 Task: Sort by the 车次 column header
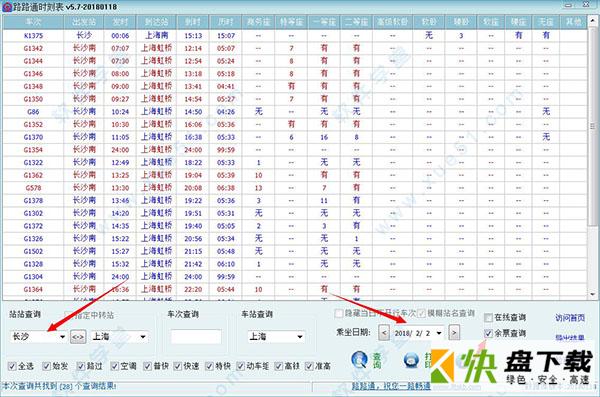click(x=33, y=22)
